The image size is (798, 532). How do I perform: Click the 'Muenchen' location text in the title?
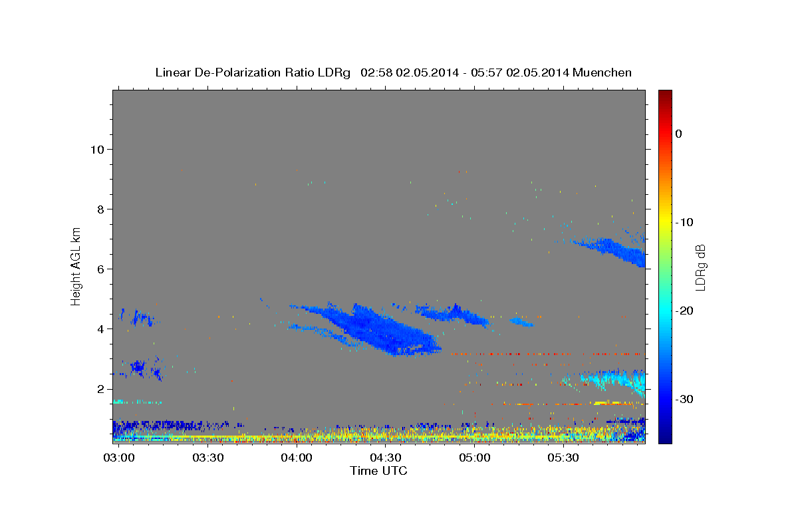[x=603, y=72]
